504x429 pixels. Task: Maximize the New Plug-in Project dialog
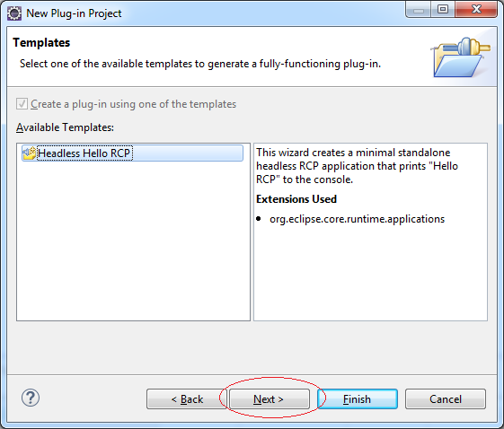443,9
